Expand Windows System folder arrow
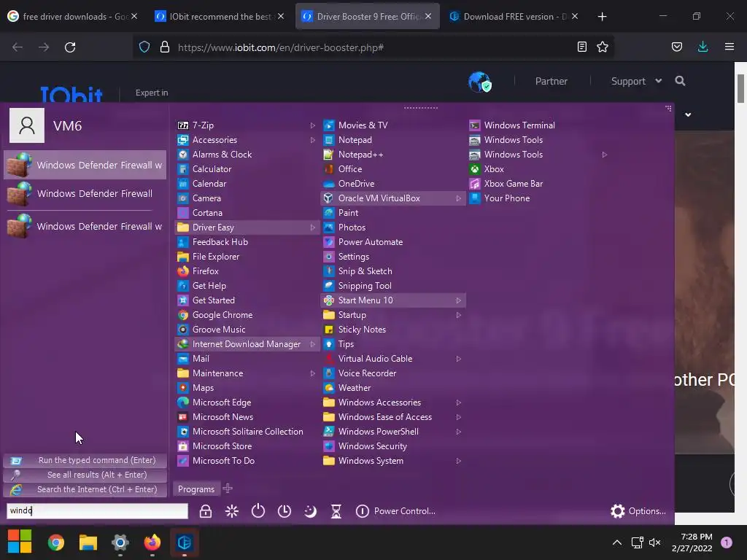 pos(458,461)
